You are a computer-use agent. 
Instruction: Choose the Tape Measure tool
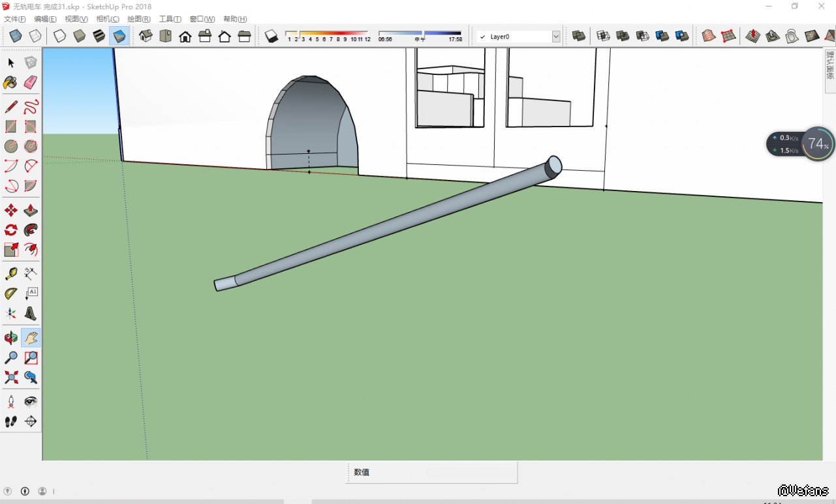11,274
